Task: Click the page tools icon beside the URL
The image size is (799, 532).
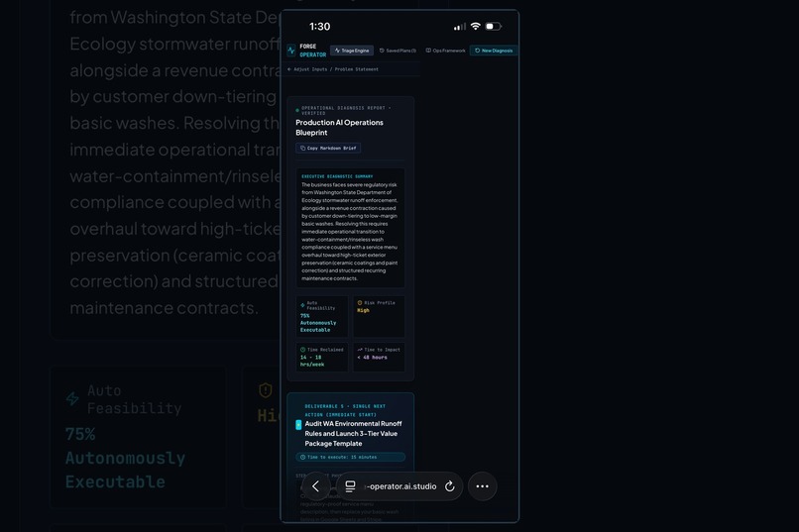Action: [x=350, y=486]
